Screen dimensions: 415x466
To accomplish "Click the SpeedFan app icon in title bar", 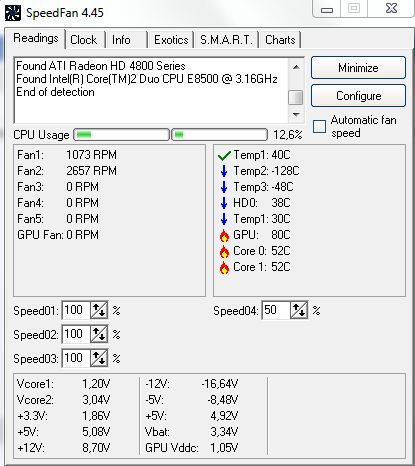I will click(13, 13).
